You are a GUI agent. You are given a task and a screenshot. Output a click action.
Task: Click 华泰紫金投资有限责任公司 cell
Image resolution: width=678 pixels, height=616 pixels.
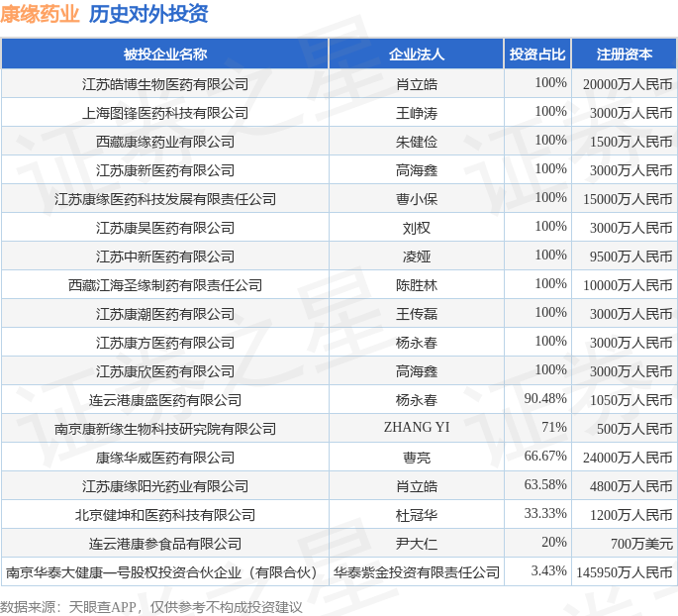pyautogui.click(x=417, y=572)
